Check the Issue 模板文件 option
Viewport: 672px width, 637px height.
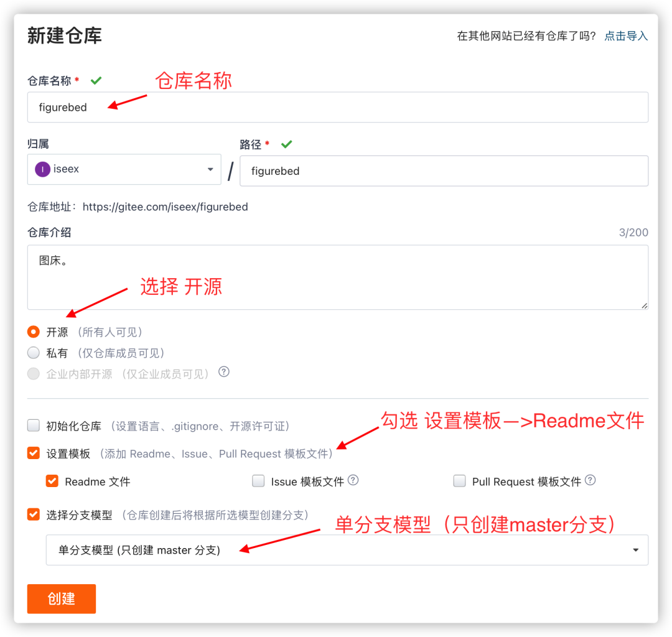258,481
